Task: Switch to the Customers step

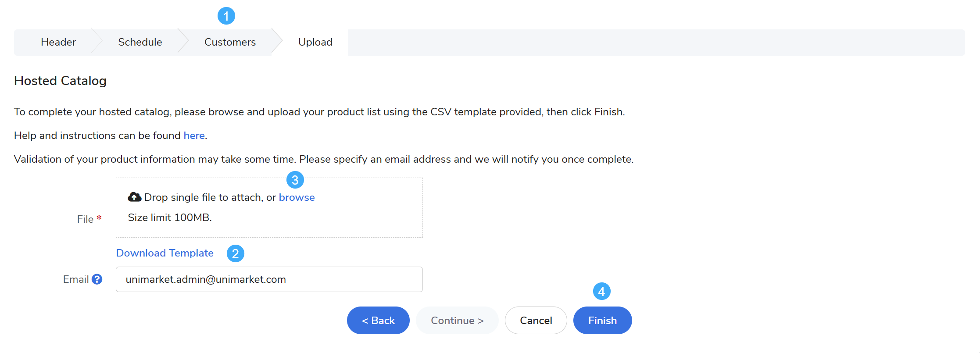Action: pos(230,42)
